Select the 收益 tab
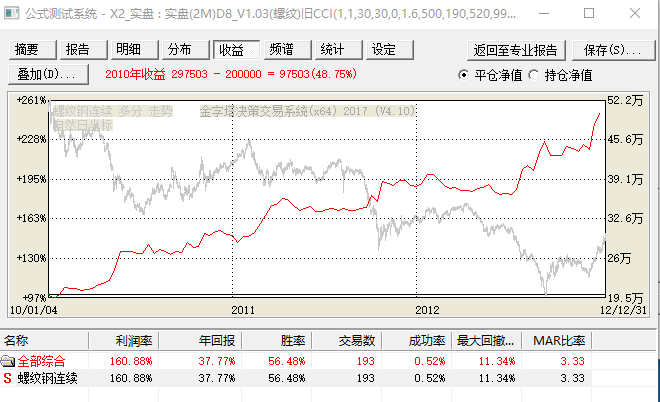The width and height of the screenshot is (660, 402). tap(236, 50)
